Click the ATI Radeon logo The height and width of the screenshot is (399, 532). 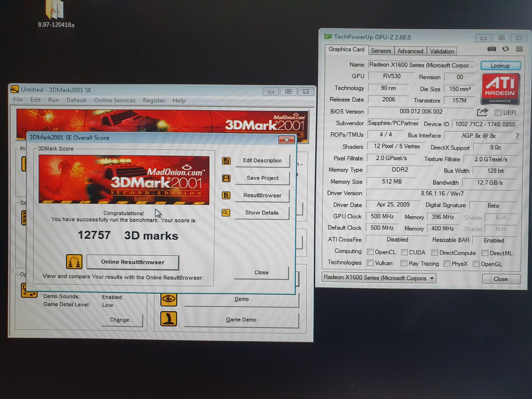coord(500,89)
